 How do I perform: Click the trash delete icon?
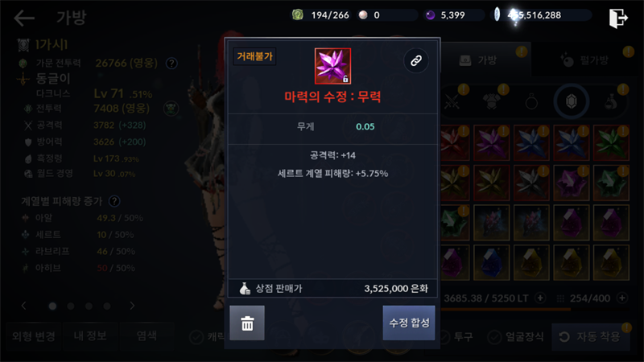click(247, 323)
